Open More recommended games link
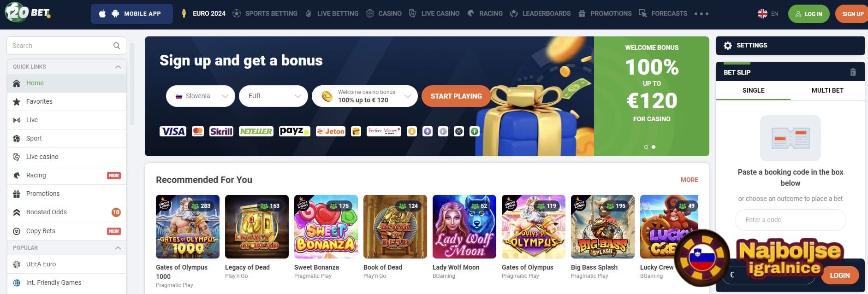 690,180
